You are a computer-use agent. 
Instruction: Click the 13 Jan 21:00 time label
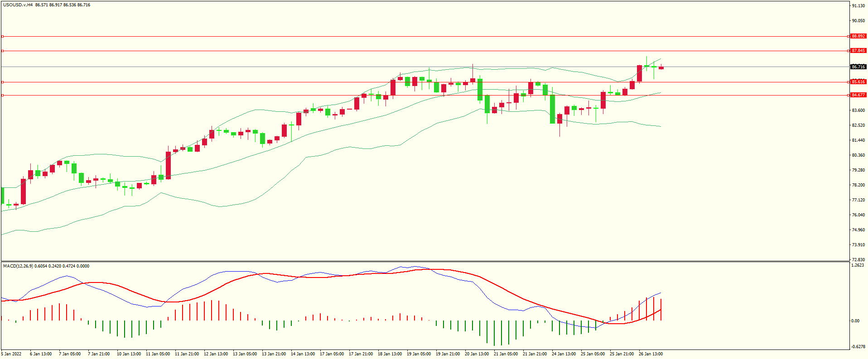[274, 354]
